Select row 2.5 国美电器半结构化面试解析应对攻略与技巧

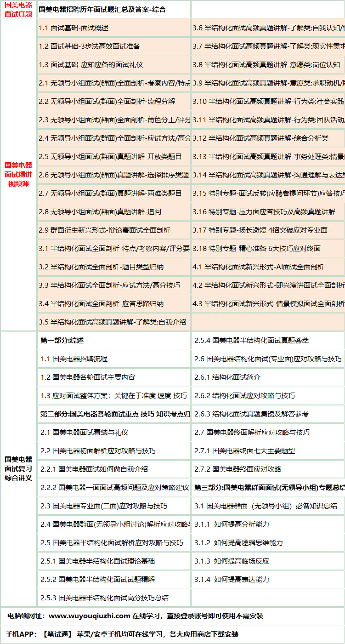pos(114,542)
